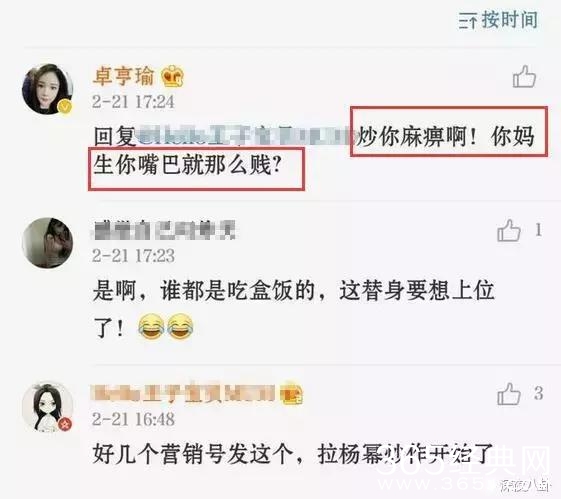
Task: Click the laughing-crying emoji pair
Action: click(165, 326)
